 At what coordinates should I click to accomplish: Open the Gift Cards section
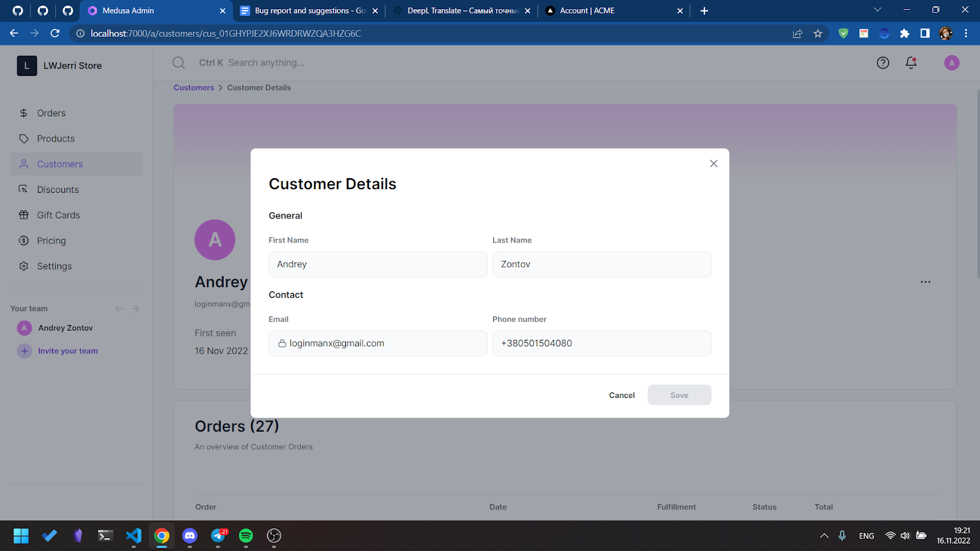coord(58,215)
